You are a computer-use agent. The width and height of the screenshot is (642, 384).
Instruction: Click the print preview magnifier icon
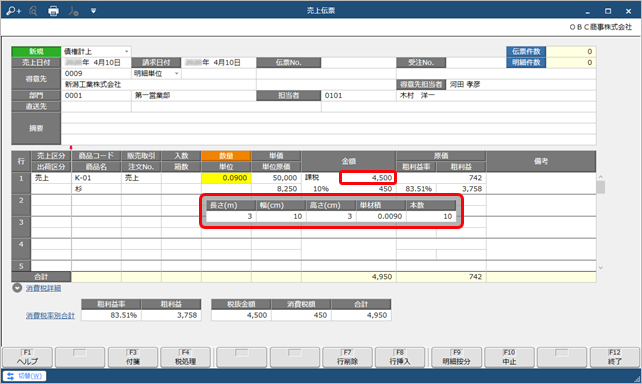point(34,11)
